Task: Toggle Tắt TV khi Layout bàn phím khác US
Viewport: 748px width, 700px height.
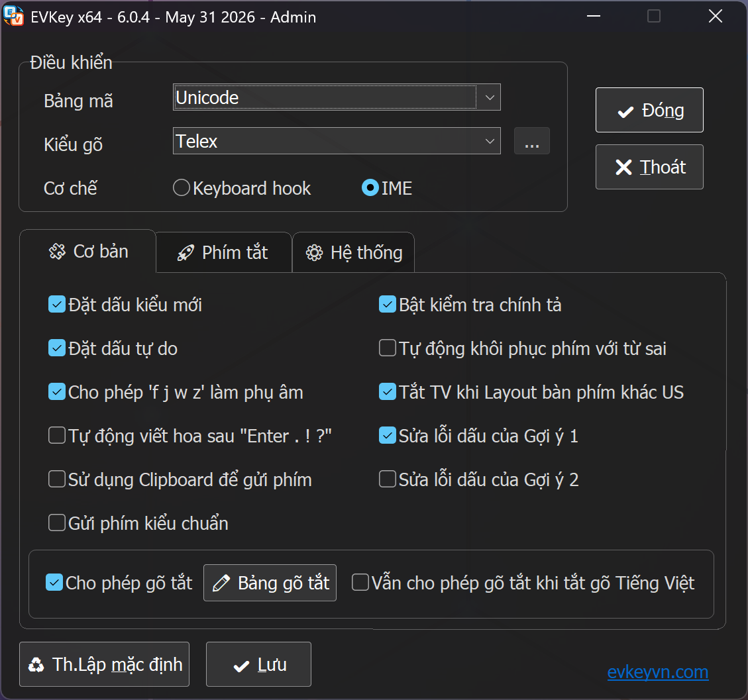Action: coord(388,392)
